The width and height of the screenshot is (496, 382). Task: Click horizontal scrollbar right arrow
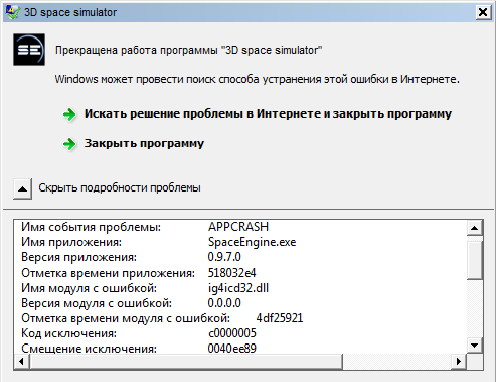tap(459, 361)
